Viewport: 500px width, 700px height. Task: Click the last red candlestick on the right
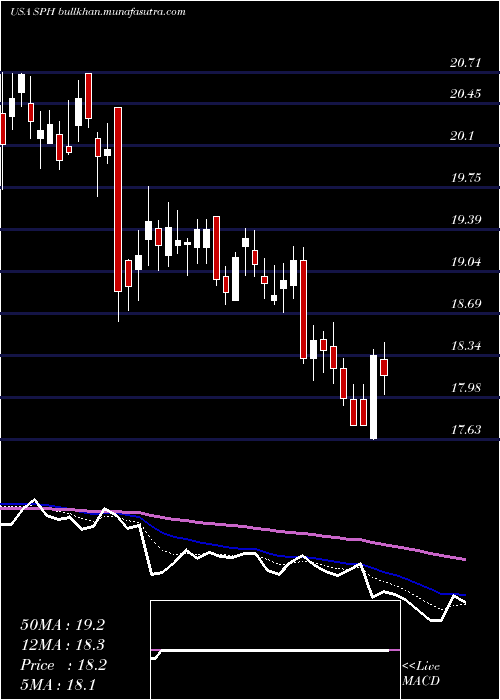click(384, 367)
